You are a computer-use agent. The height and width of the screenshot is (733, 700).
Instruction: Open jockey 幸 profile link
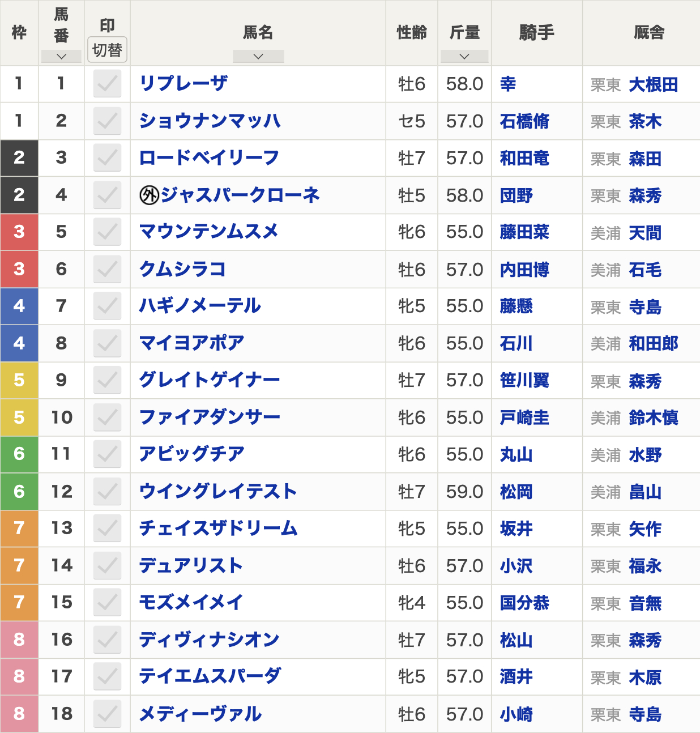(x=508, y=84)
